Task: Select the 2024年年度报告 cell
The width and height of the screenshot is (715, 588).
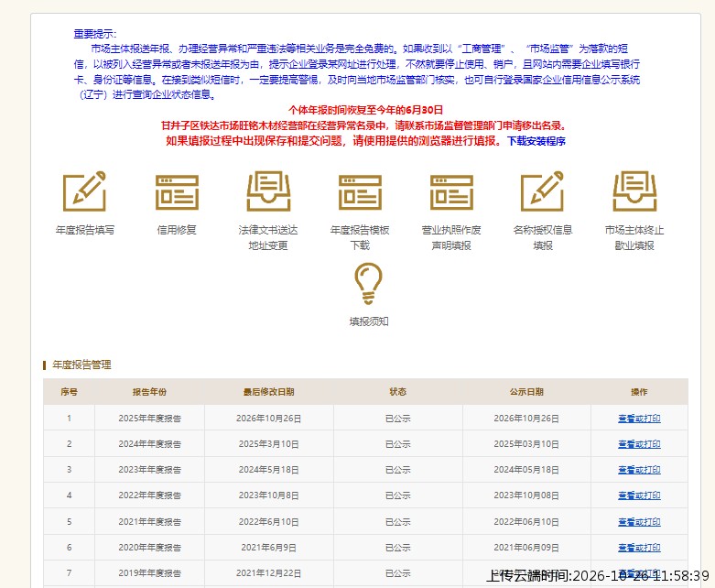Action: [x=149, y=444]
